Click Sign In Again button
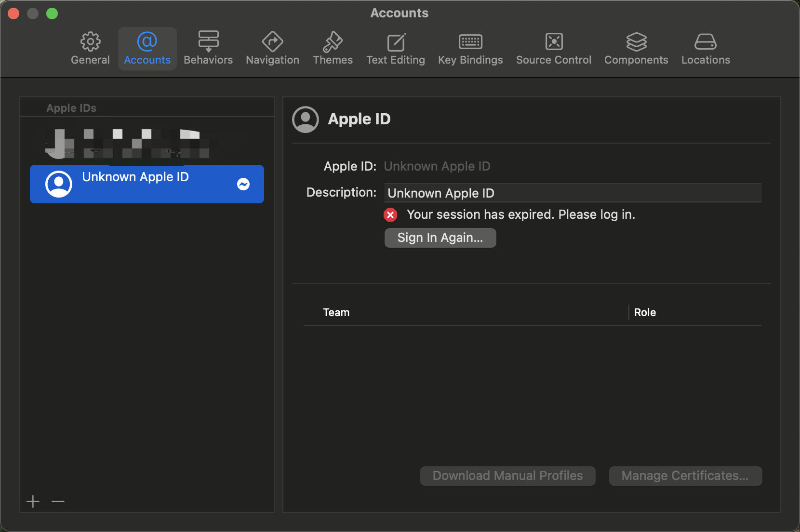Screen dimensions: 800x532 [x=440, y=238]
